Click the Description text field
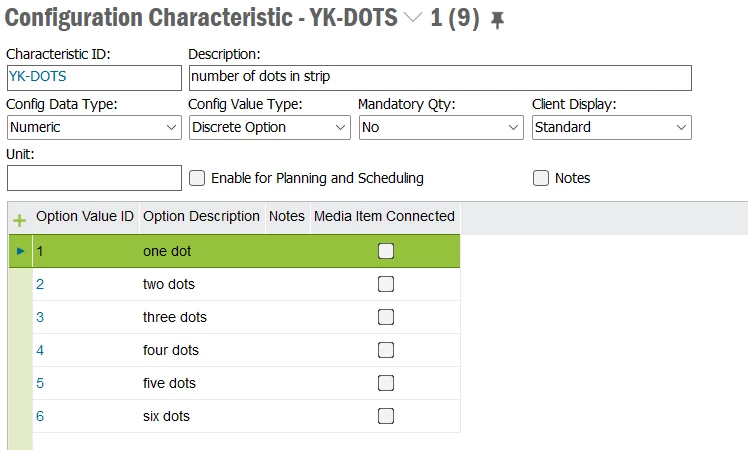 pos(440,78)
